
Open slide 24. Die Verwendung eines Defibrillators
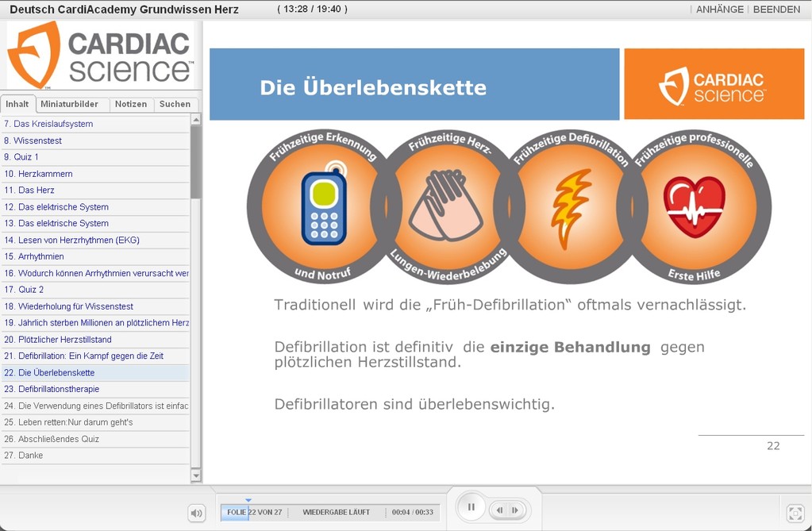click(95, 406)
